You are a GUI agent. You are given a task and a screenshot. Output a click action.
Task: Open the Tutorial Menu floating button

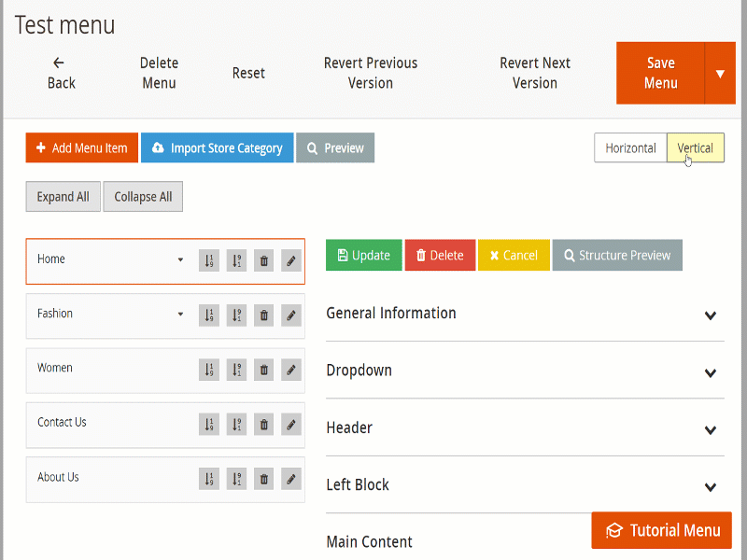point(662,530)
